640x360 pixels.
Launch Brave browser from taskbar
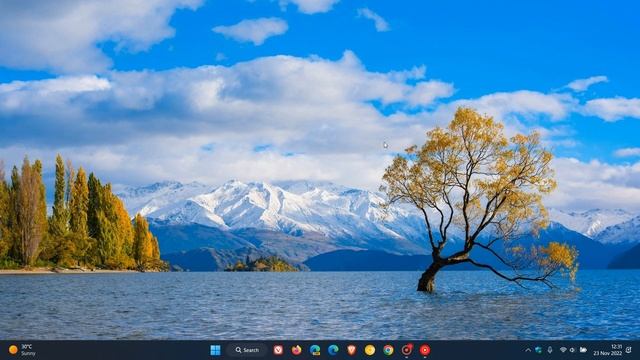tap(351, 350)
